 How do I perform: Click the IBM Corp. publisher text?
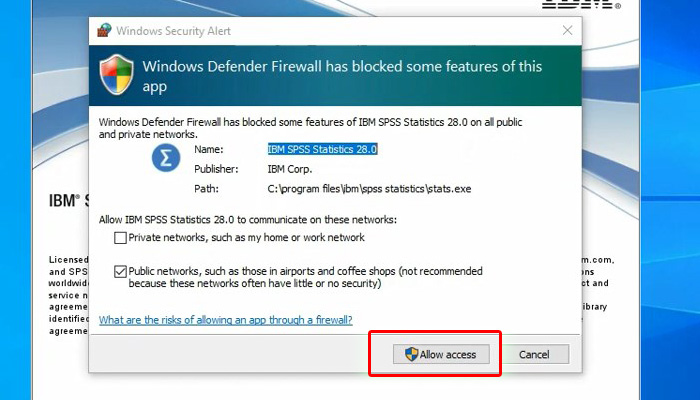pos(290,169)
